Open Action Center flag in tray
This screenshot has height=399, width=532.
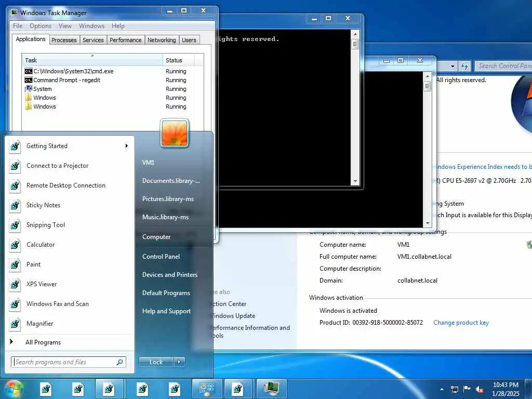click(x=467, y=389)
